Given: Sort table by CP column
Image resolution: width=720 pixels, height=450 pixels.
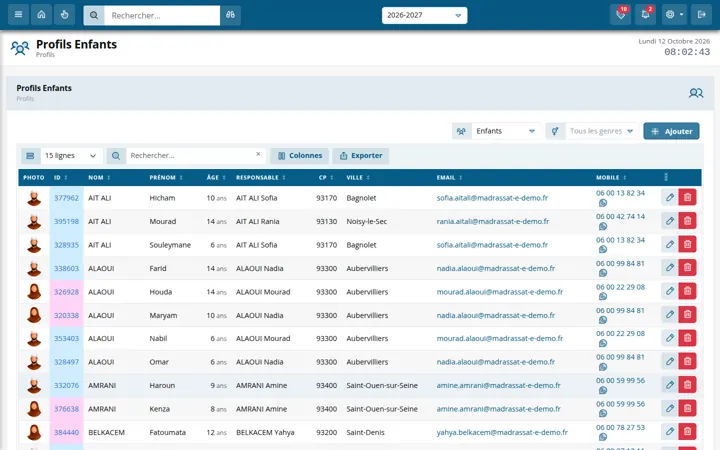Looking at the screenshot, I should (326, 178).
